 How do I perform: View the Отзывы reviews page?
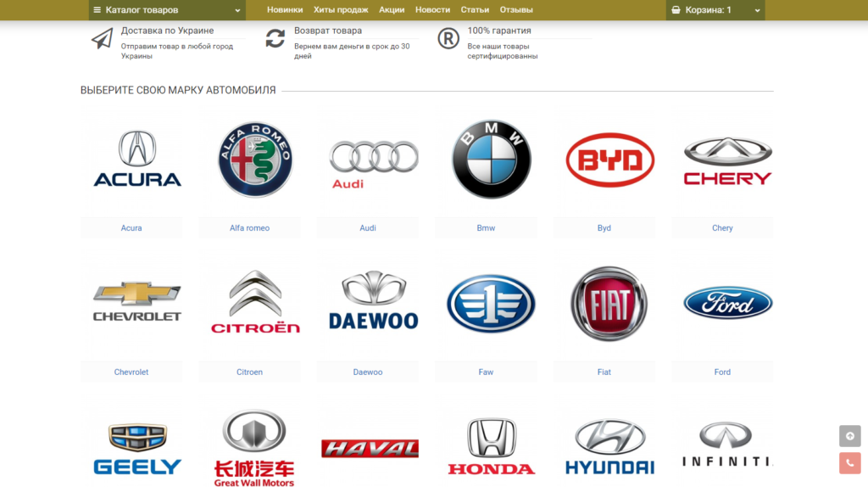(x=516, y=10)
